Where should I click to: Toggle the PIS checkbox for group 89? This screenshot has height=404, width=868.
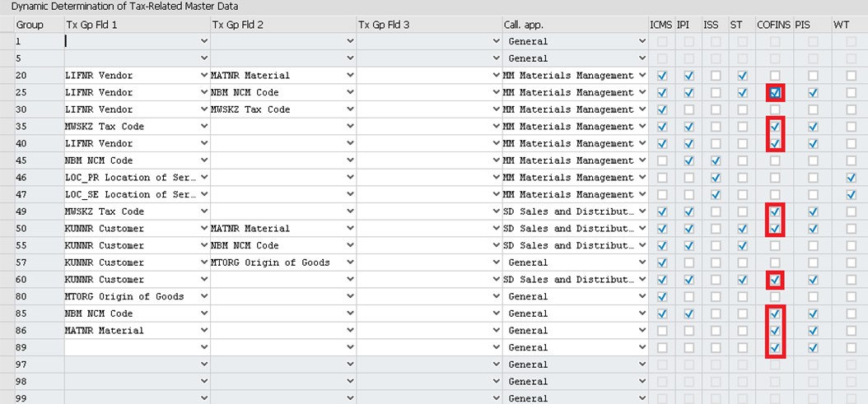point(813,347)
